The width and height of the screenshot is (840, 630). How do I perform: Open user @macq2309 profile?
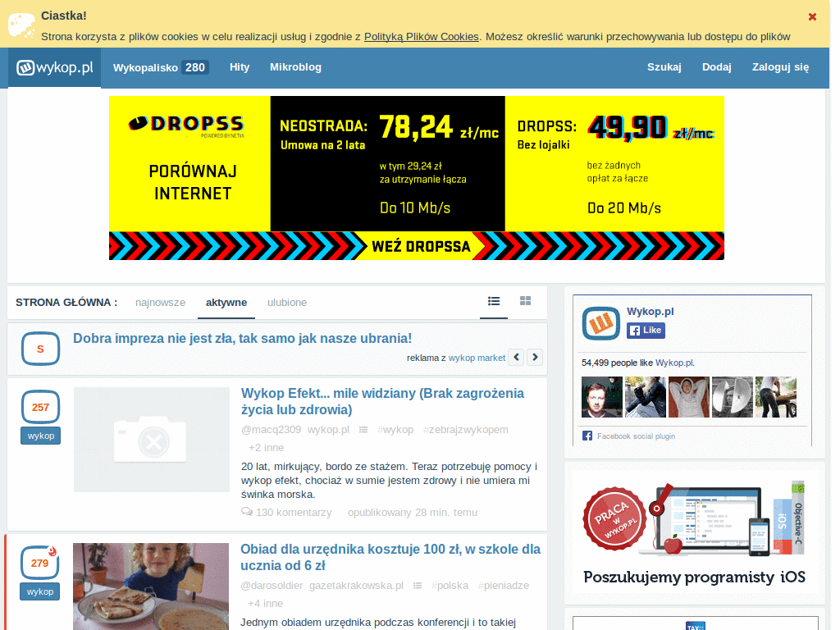click(271, 430)
